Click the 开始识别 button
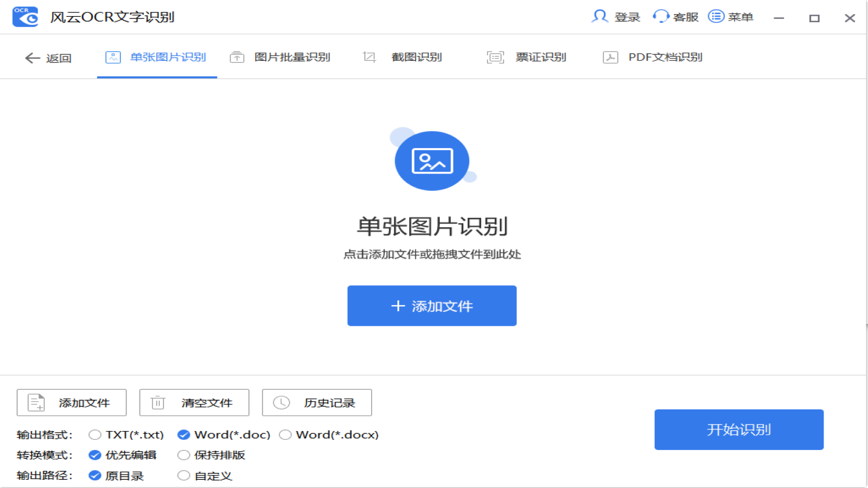This screenshot has height=488, width=868. (x=738, y=429)
